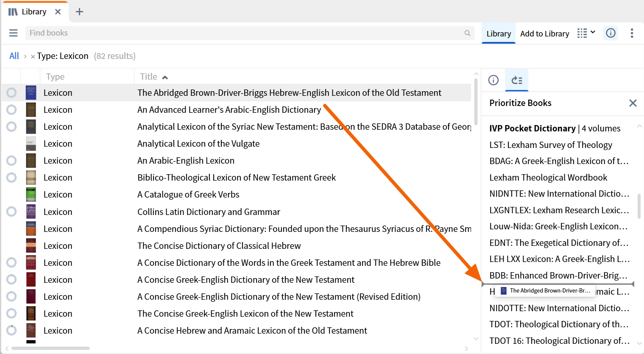
Task: Click the orange cover of Compendious Syriac Dictionary
Action: click(31, 229)
